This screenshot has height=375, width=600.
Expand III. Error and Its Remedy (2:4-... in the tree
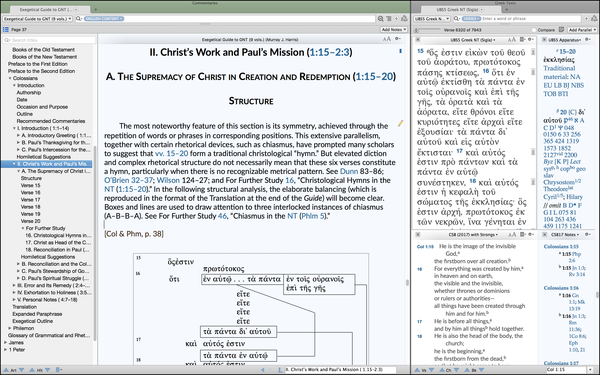click(x=14, y=285)
